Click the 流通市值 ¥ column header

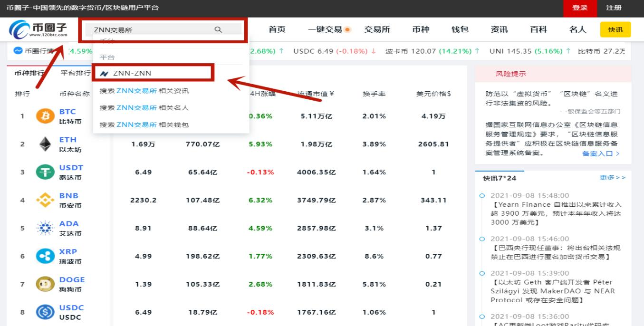click(316, 94)
